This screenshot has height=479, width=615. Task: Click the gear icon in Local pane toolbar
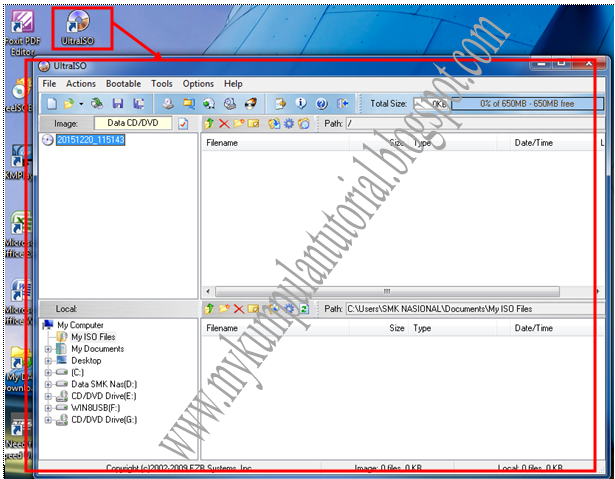[289, 309]
